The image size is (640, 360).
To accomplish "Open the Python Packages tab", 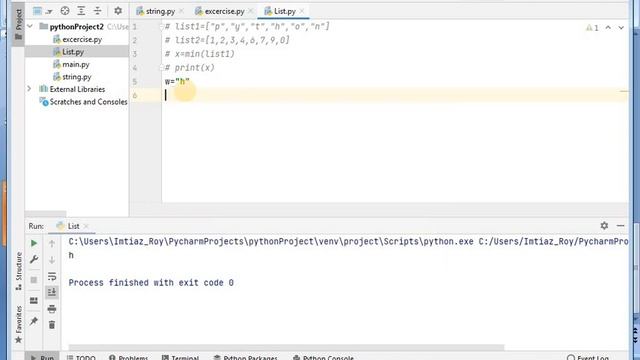I will click(x=245, y=357).
